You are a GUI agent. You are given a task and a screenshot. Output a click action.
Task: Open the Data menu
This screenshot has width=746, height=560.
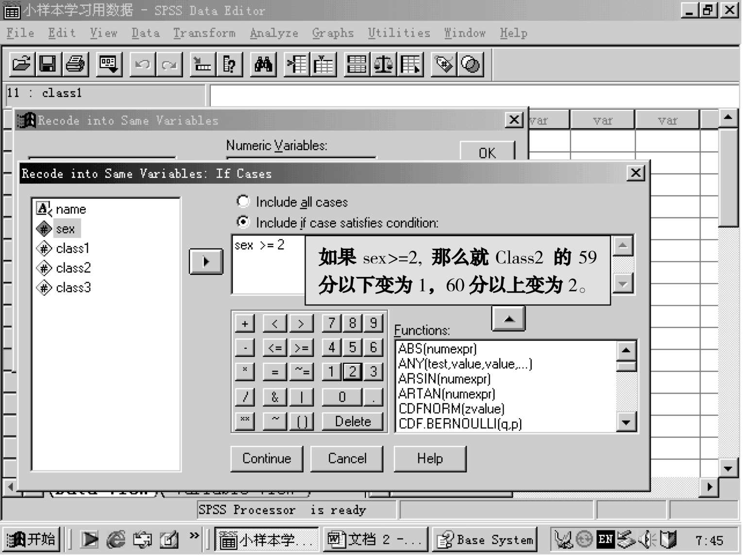(145, 33)
